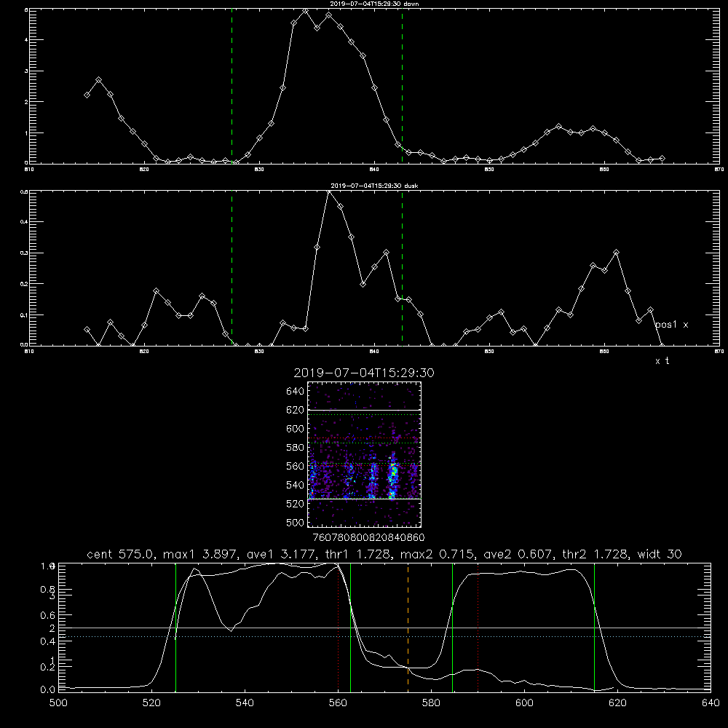Click the solid horizontal threshold line in bottom plot
Screen dimensions: 728x728
384,628
